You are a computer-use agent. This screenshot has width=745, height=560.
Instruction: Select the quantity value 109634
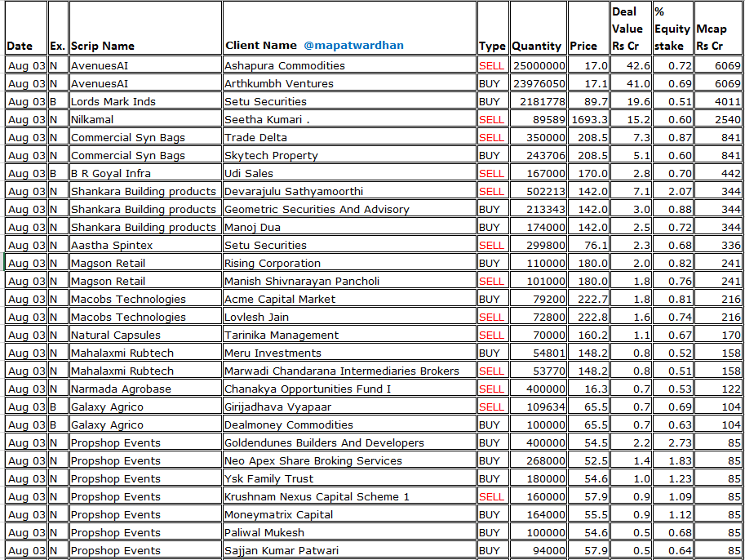[546, 407]
